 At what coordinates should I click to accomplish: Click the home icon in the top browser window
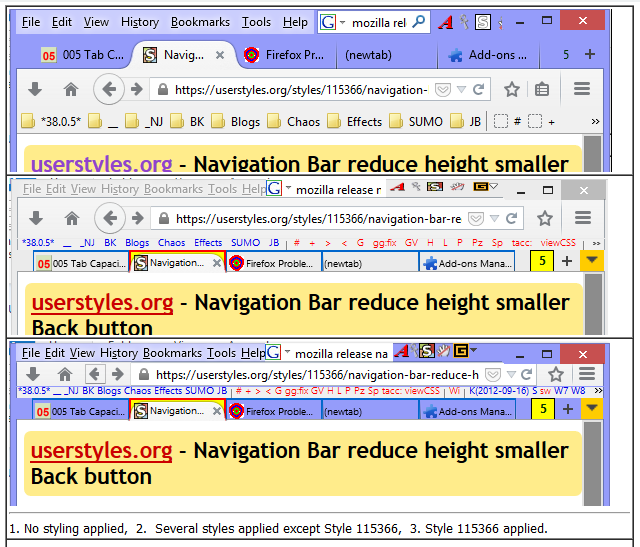[x=71, y=89]
